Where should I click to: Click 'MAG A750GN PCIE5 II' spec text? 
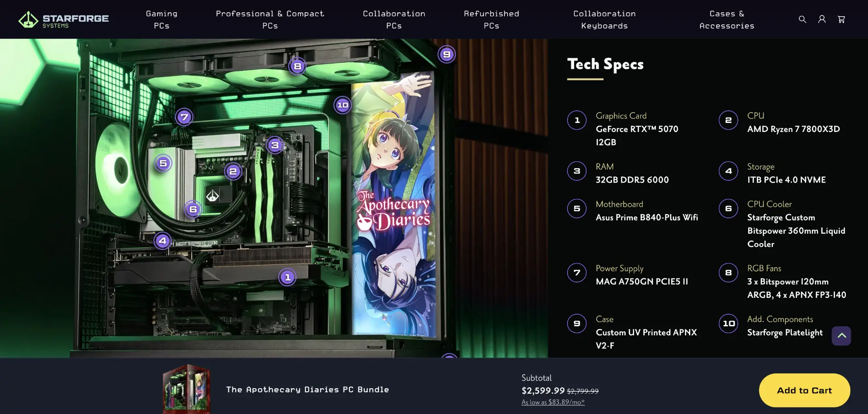click(x=642, y=282)
